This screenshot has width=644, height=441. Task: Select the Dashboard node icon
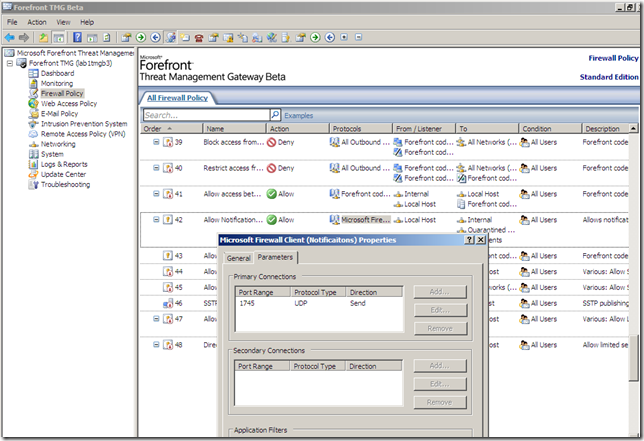tap(34, 74)
